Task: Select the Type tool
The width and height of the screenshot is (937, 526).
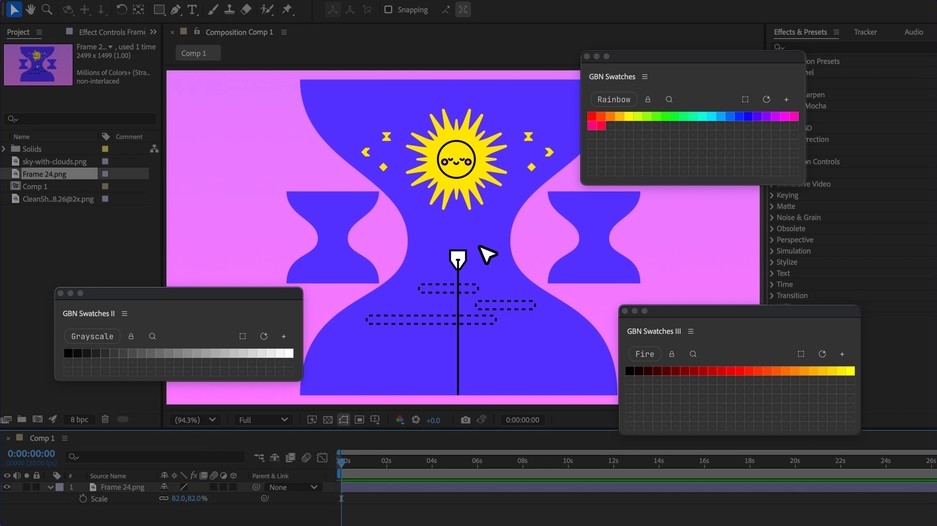Action: click(193, 9)
